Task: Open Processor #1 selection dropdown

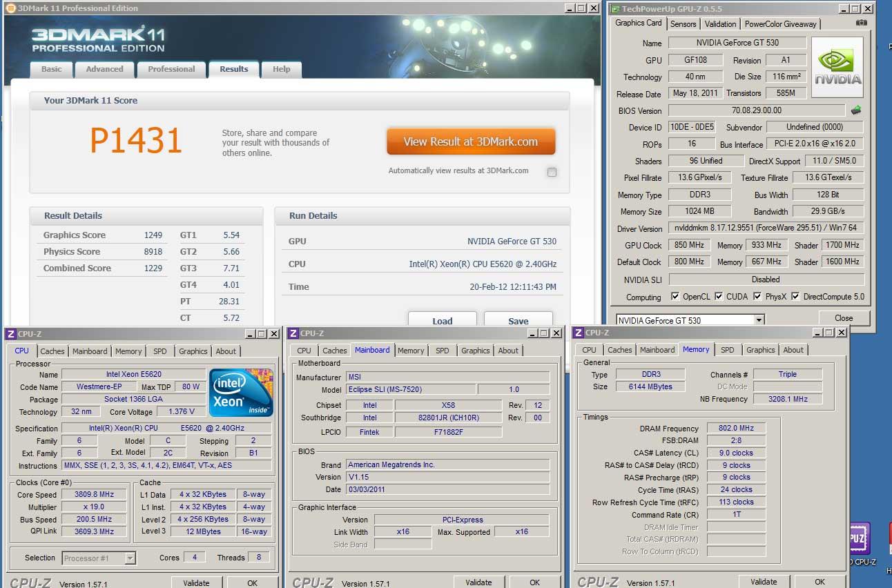Action: click(99, 558)
